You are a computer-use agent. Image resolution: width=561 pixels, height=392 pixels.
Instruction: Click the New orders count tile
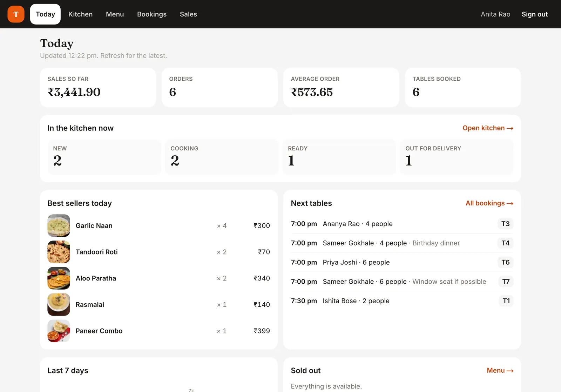[x=104, y=157]
